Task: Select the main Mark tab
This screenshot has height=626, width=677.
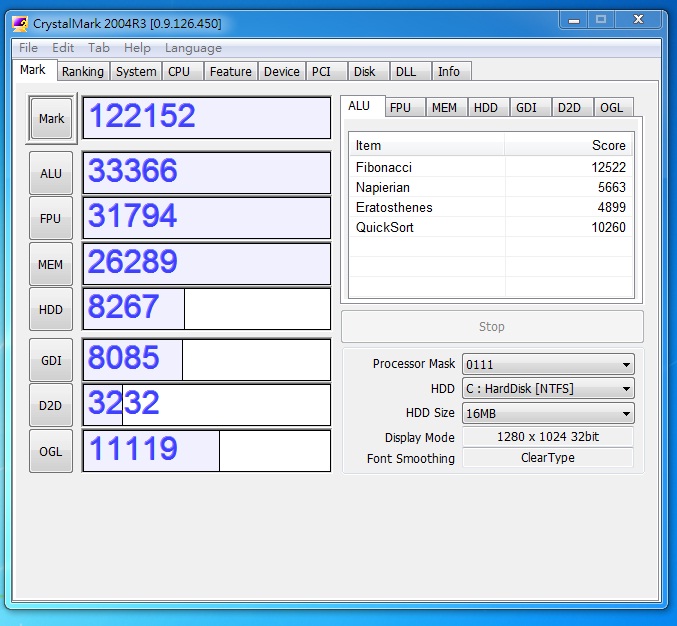Action: (33, 70)
